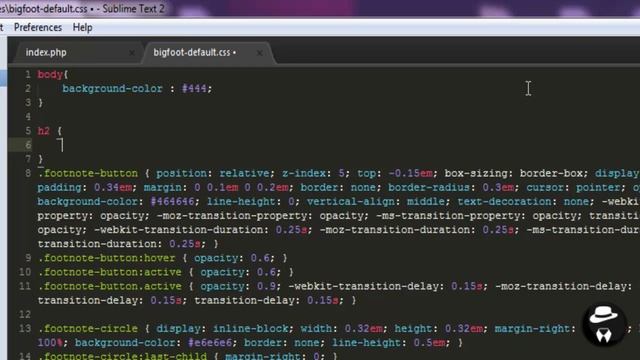This screenshot has height=360, width=640.
Task: Click the border-radius property on line 8
Action: [x=428, y=187]
